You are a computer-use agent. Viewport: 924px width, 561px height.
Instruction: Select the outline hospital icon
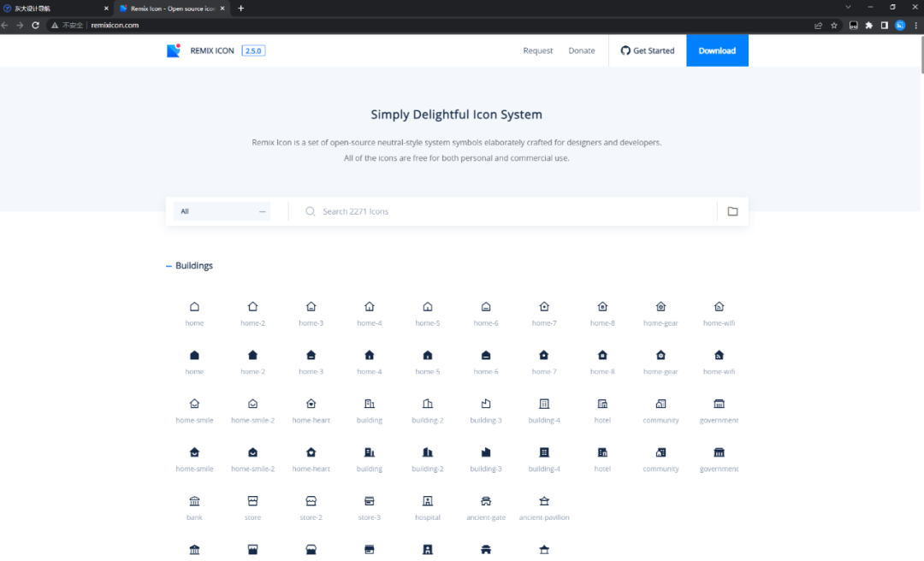[428, 501]
